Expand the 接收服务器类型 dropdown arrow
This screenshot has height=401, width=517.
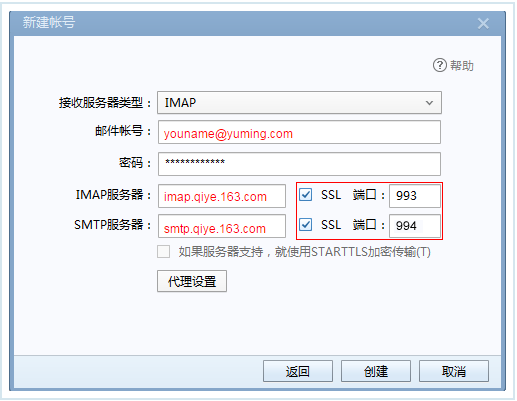429,103
